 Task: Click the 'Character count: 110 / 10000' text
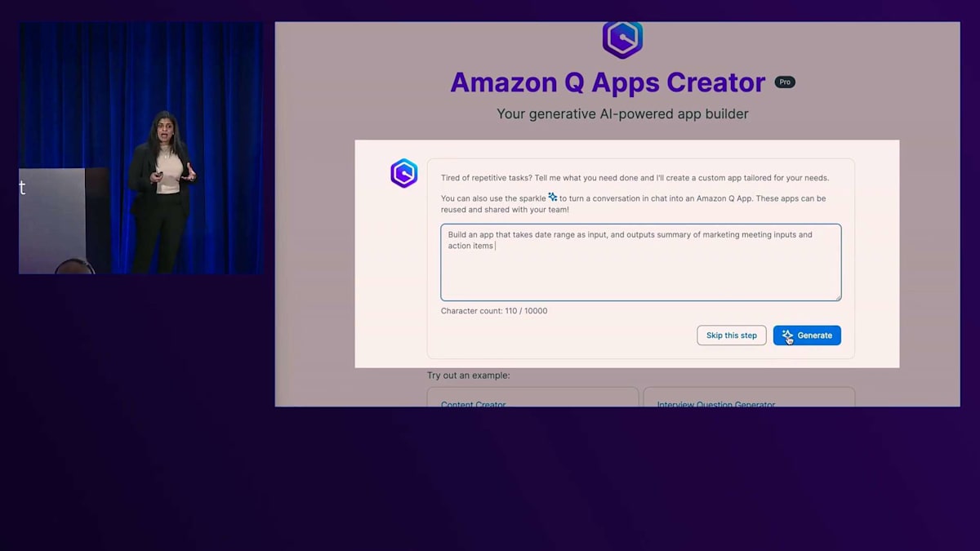coord(494,311)
